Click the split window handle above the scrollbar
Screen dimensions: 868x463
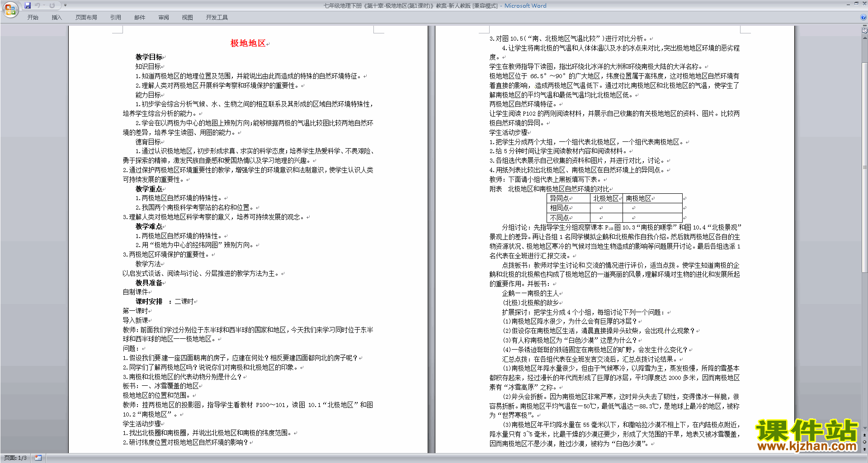(x=865, y=26)
